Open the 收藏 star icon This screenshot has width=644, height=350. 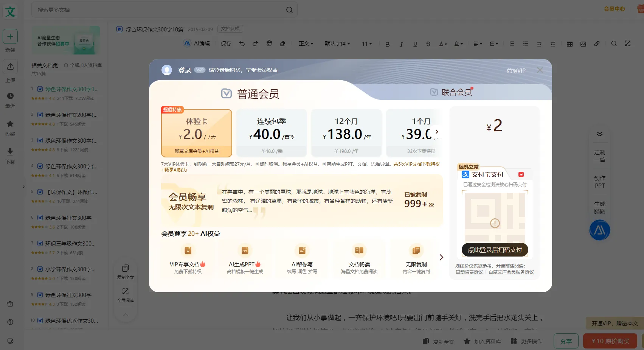pos(10,124)
